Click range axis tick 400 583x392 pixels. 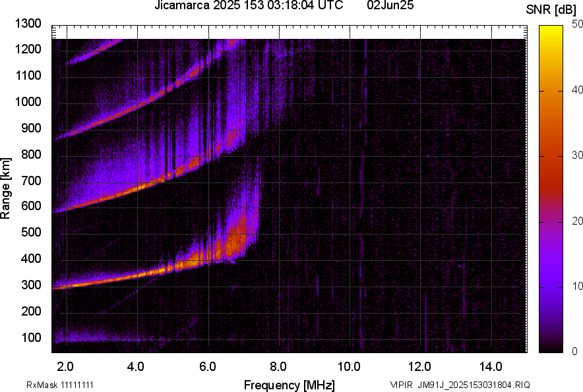pyautogui.click(x=31, y=258)
